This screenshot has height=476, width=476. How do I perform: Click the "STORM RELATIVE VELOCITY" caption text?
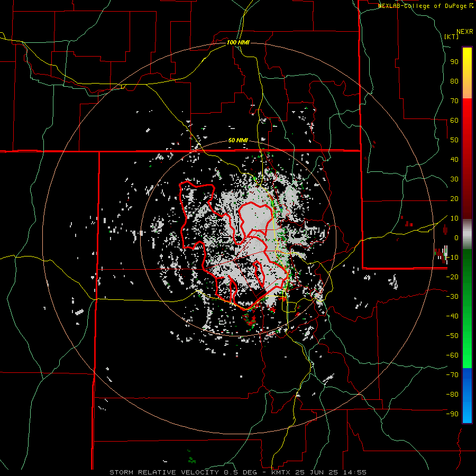pyautogui.click(x=164, y=472)
